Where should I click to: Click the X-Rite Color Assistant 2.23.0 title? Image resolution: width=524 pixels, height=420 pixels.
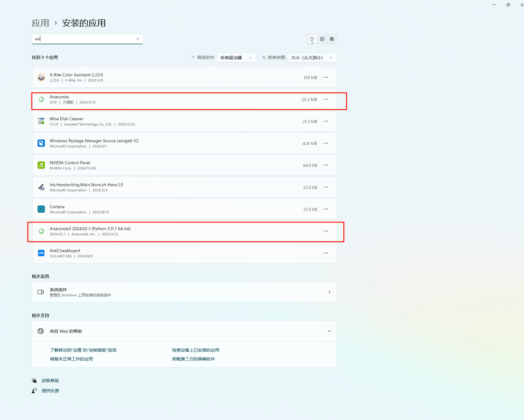(76, 75)
